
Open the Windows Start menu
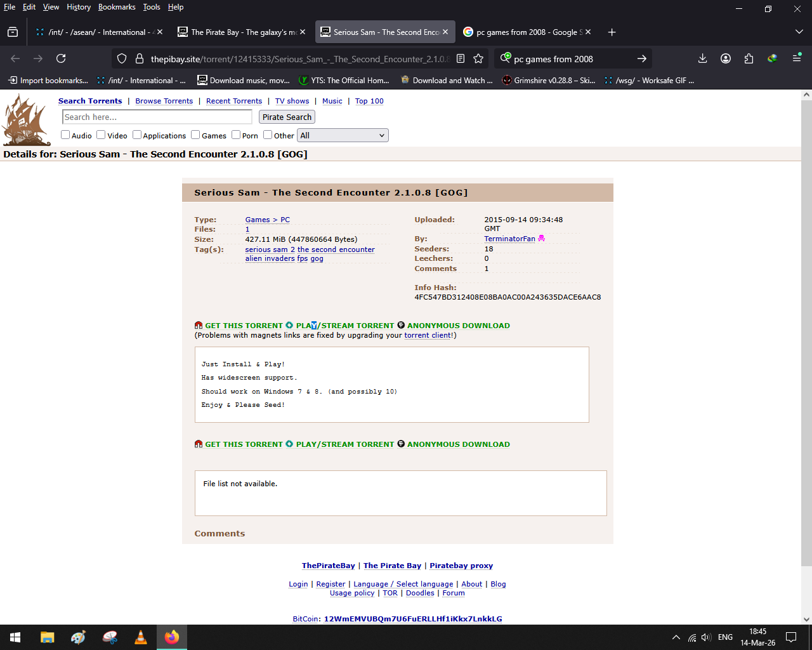point(15,637)
